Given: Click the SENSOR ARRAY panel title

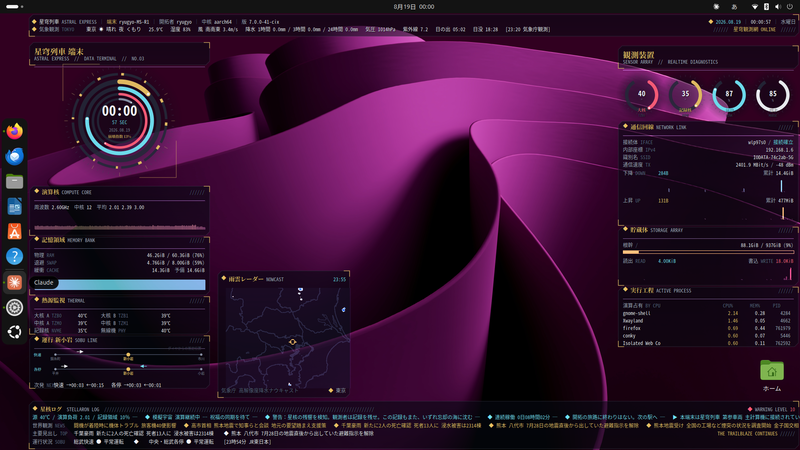Looking at the screenshot, I should [670, 58].
